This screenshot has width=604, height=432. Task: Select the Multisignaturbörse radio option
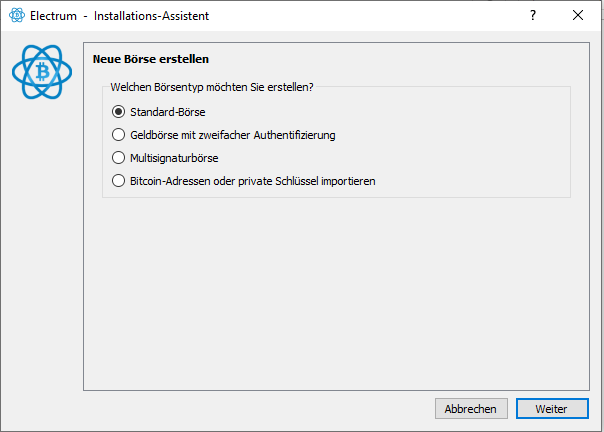pos(118,158)
